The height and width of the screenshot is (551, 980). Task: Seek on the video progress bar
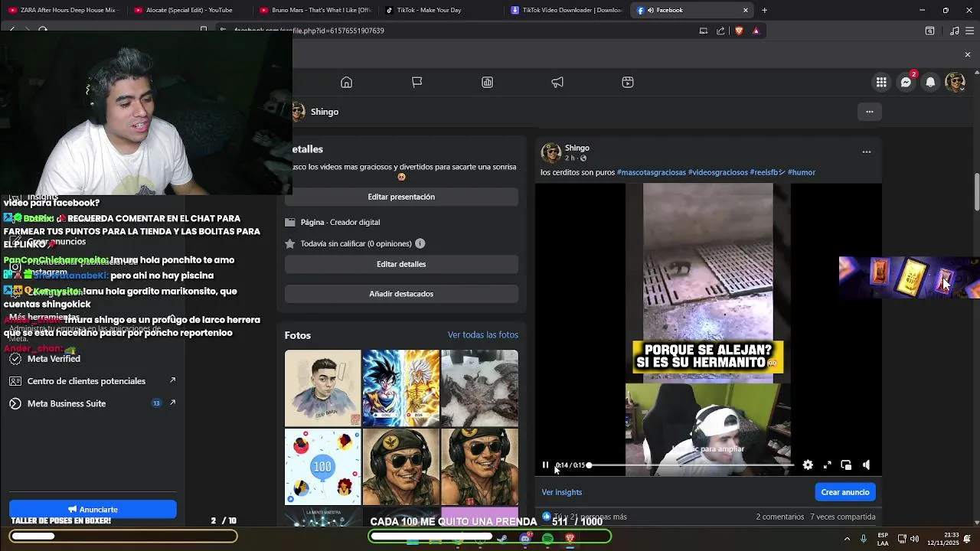click(x=691, y=465)
